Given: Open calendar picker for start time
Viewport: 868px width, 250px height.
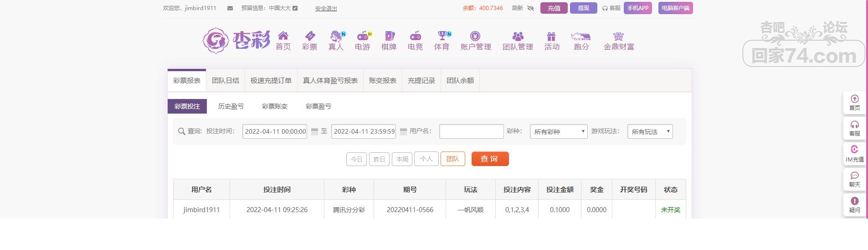Looking at the screenshot, I should click(x=314, y=131).
